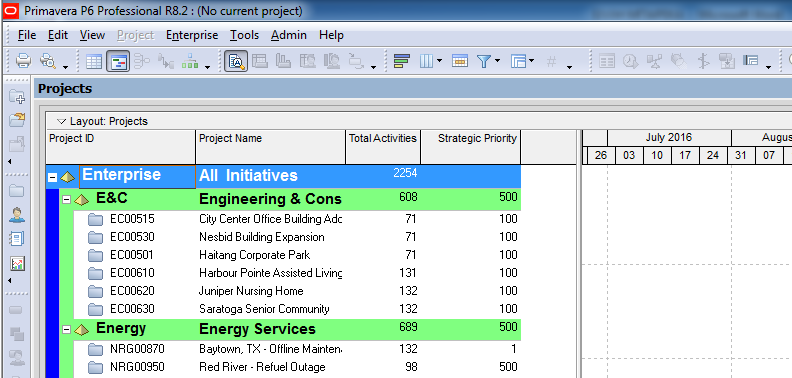Switch to the table view toolbar icon
The height and width of the screenshot is (378, 792).
point(94,61)
